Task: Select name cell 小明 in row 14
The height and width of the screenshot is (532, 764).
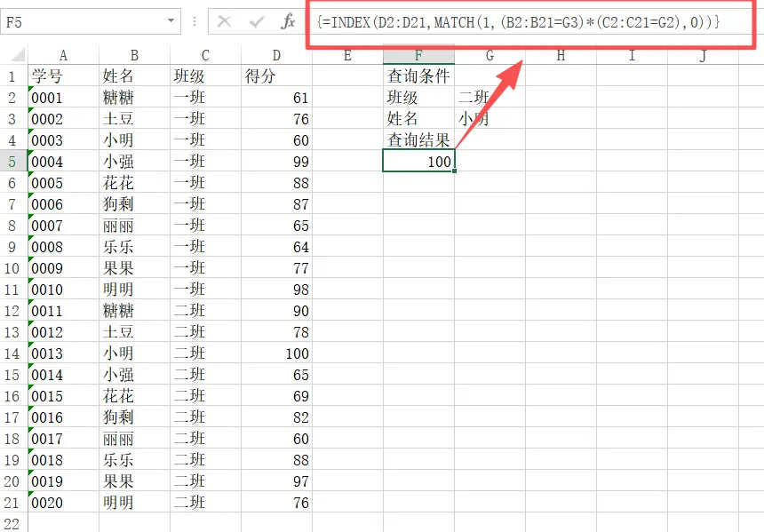Action: tap(134, 353)
